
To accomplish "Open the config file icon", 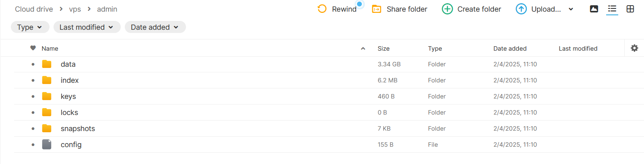I will coord(47,144).
